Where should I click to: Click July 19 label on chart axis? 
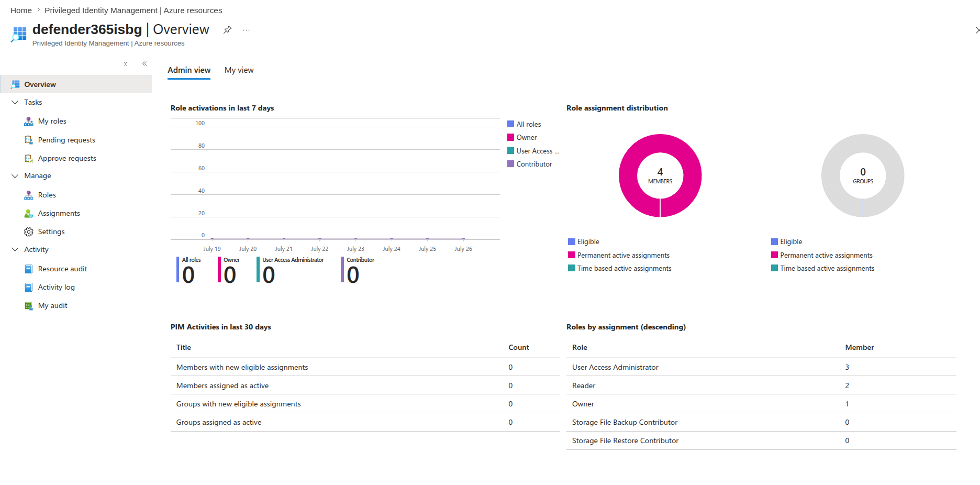pos(212,249)
